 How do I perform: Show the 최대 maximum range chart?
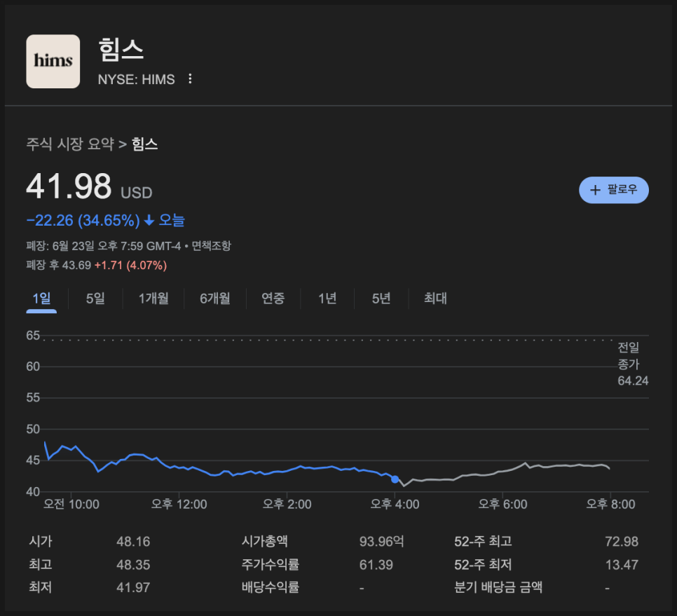tap(435, 299)
